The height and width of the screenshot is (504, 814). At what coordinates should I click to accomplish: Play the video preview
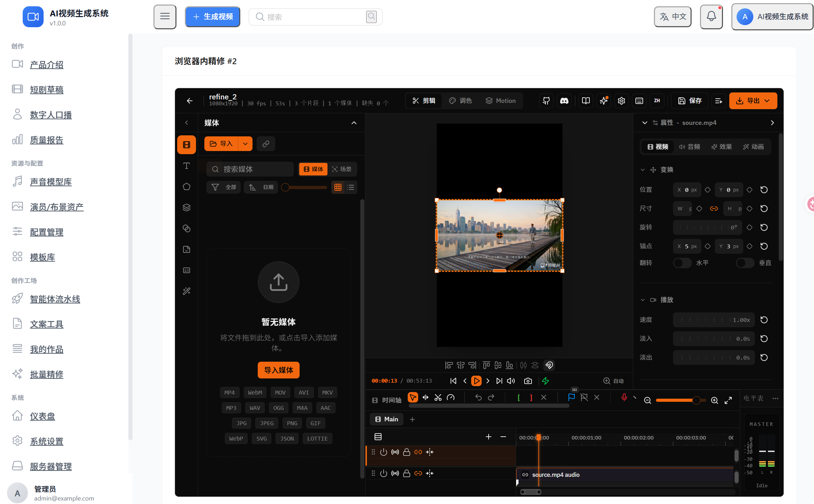(476, 381)
